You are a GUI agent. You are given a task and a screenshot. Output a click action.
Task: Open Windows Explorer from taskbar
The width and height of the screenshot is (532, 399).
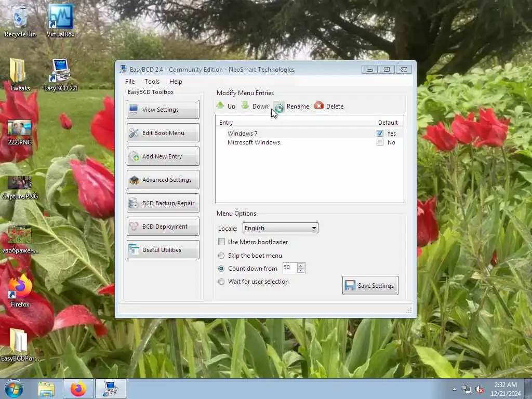(46, 389)
